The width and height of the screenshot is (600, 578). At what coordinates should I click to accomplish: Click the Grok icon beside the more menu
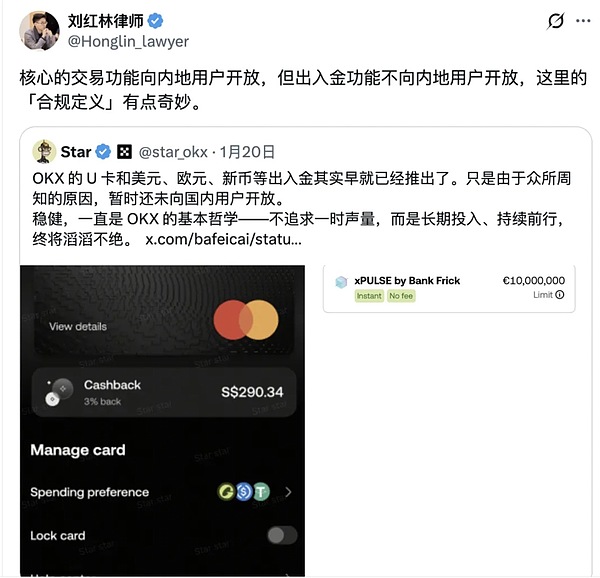pyautogui.click(x=555, y=21)
